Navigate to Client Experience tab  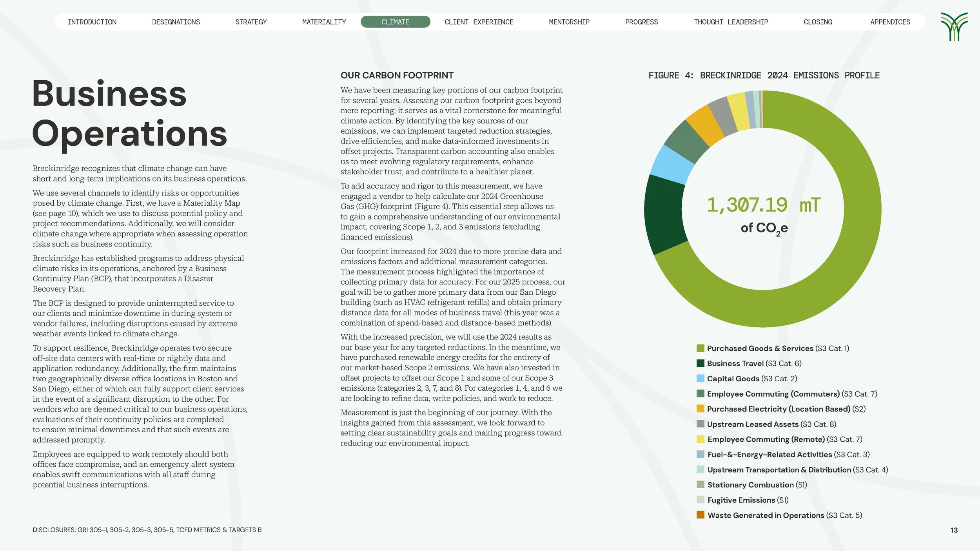coord(479,22)
